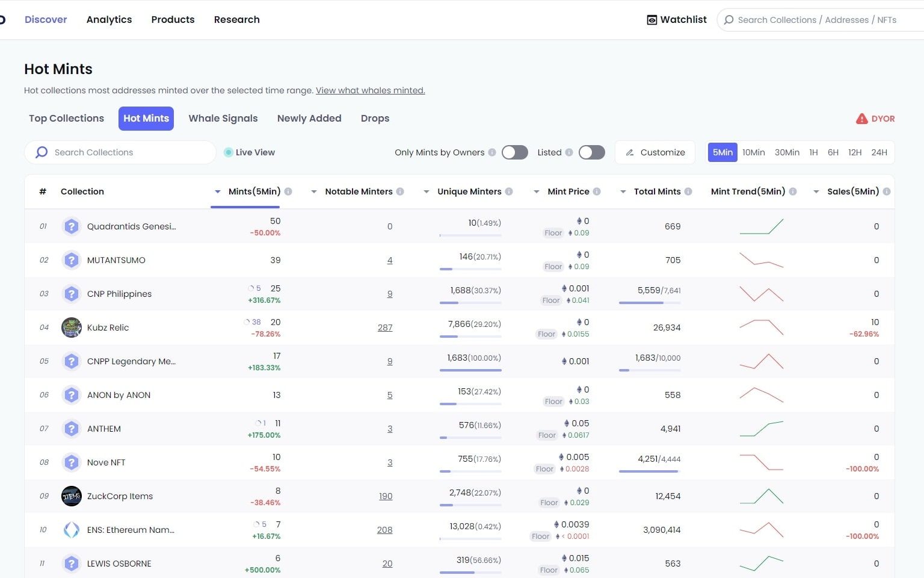Click Nove NFT placeholder icon
The width and height of the screenshot is (924, 578).
[72, 462]
